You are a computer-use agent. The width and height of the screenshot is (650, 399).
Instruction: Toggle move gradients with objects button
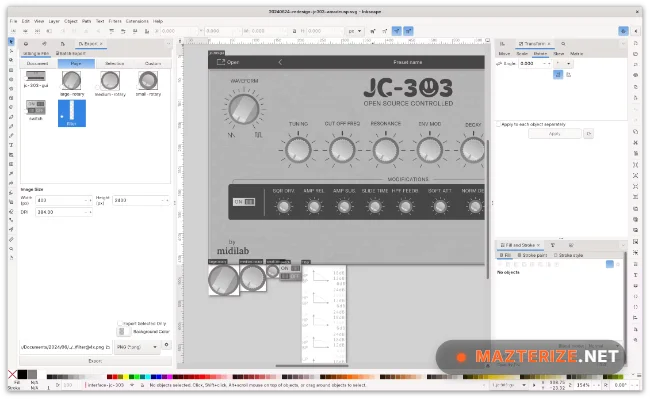(397, 31)
